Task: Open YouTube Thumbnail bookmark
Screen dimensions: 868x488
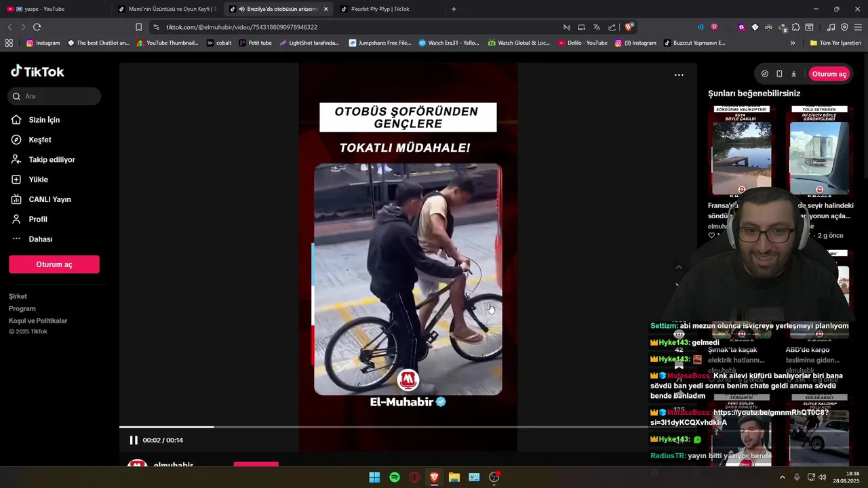Action: 167,43
